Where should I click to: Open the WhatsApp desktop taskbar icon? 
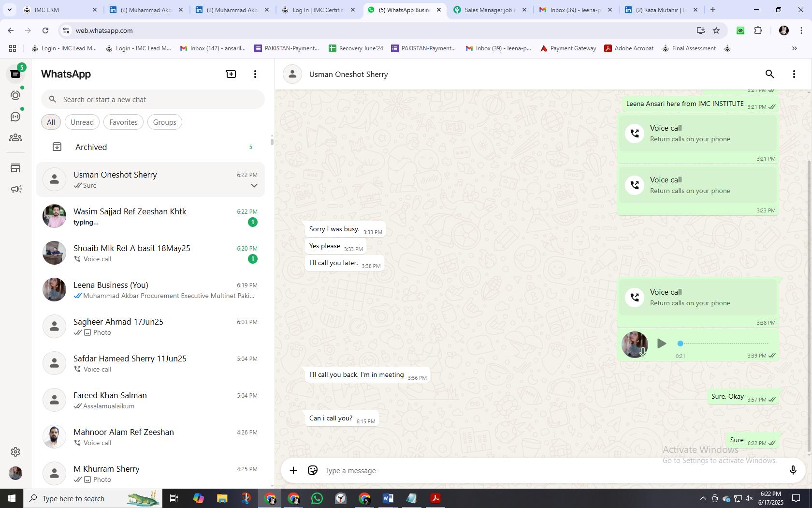pos(317,498)
